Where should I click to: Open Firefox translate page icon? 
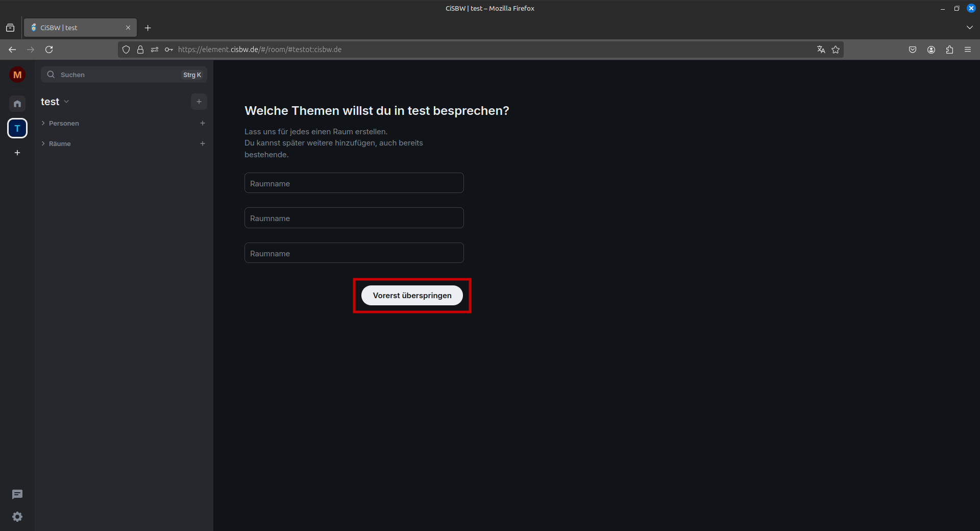click(x=821, y=50)
